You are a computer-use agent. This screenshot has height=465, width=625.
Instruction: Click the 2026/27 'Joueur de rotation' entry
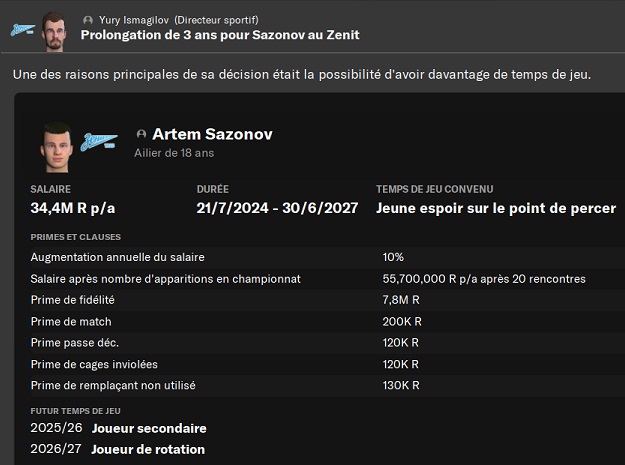pos(147,449)
